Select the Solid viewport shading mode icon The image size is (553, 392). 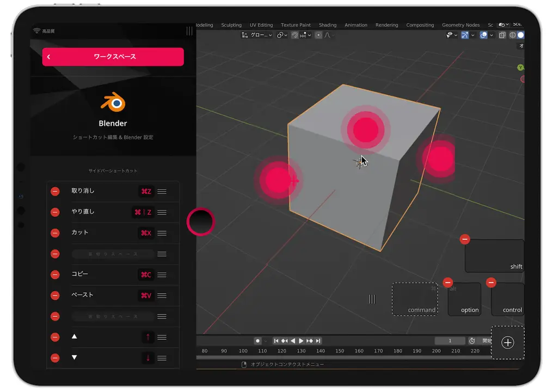521,35
